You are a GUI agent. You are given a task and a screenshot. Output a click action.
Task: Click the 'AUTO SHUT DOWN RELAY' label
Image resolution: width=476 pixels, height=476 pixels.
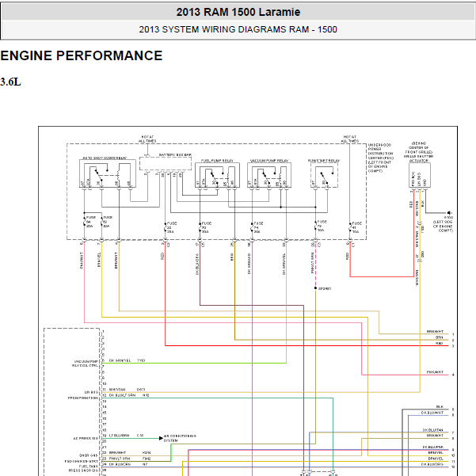coord(105,158)
